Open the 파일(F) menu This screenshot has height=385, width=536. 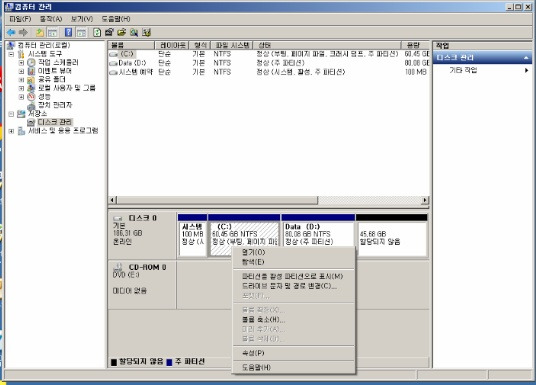coord(20,19)
